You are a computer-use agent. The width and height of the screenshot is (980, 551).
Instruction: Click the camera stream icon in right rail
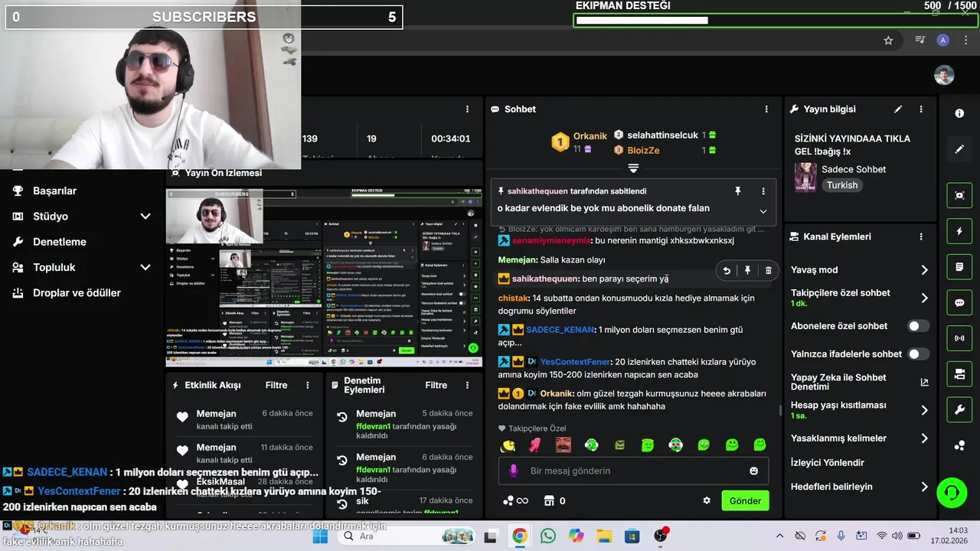pos(959,373)
